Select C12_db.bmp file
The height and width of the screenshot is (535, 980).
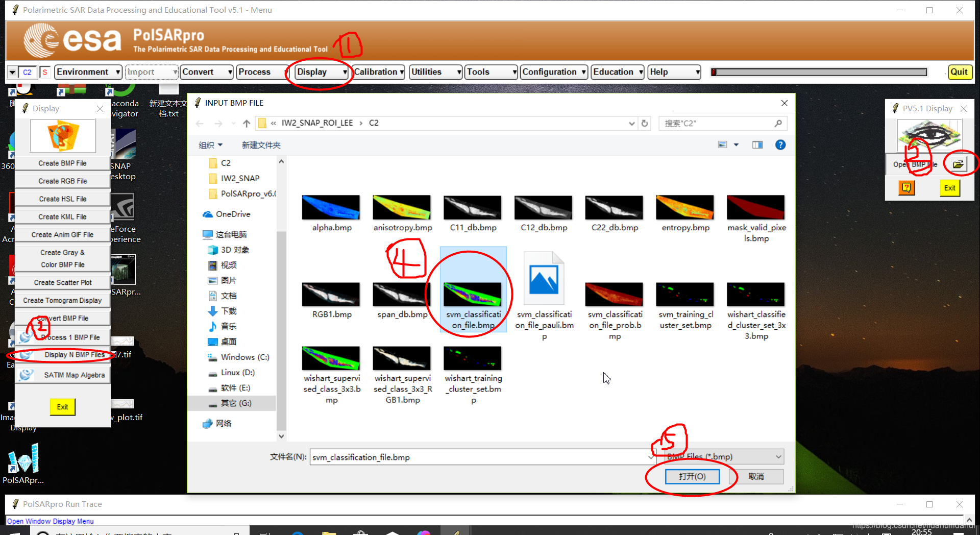544,213
